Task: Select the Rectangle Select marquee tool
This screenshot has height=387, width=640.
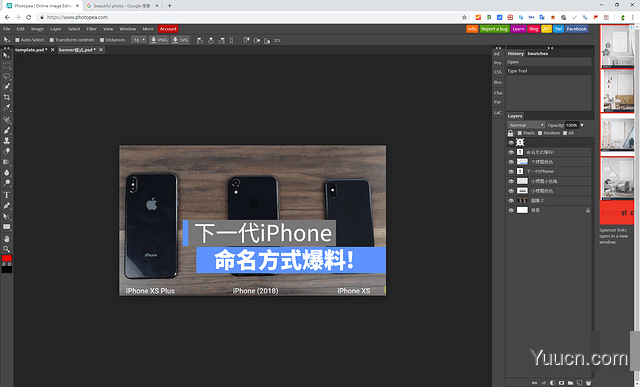Action: [7, 66]
